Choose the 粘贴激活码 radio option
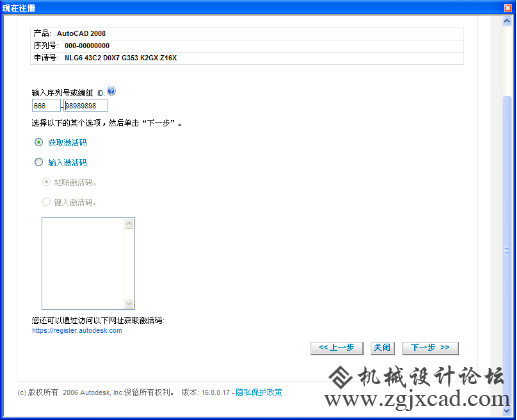The image size is (517, 420). pyautogui.click(x=46, y=182)
